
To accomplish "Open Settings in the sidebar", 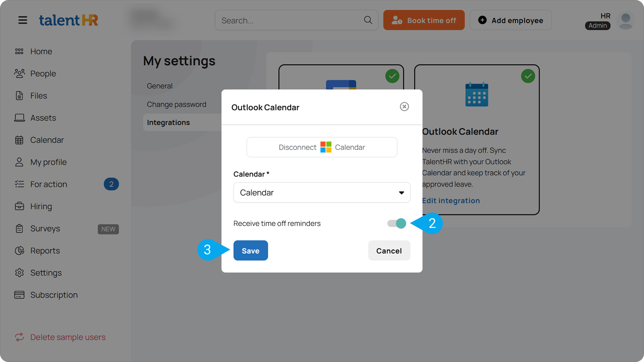I will (46, 272).
